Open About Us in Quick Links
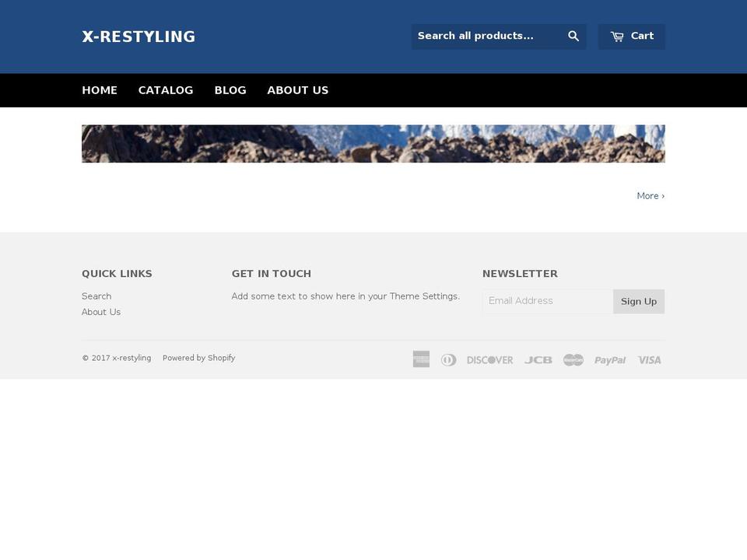The width and height of the screenshot is (747, 560). 101,312
